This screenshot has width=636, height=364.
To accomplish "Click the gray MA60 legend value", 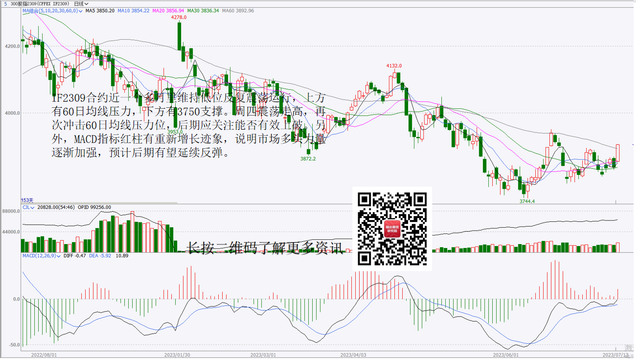I will [x=238, y=11].
